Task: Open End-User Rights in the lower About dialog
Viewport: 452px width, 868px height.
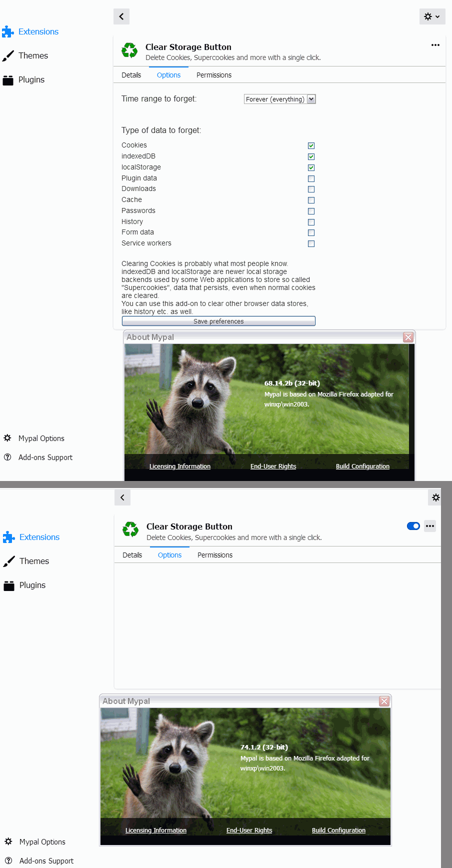Action: point(249,830)
